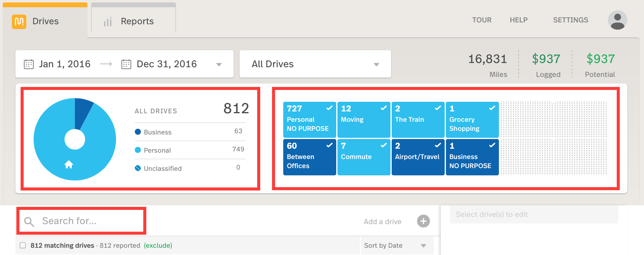Viewport: 644px width, 255px height.
Task: Click the Dec 31, 2016 end date
Action: coord(167,64)
